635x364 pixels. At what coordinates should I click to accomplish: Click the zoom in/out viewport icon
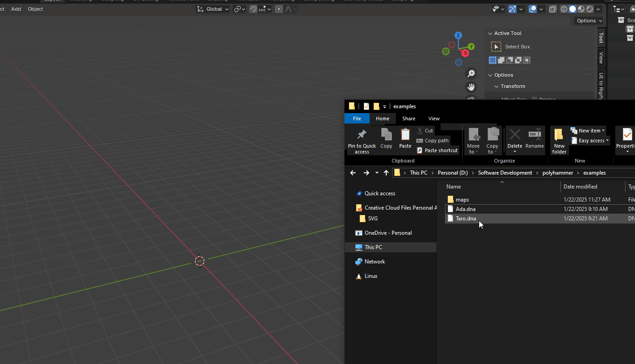click(x=471, y=74)
